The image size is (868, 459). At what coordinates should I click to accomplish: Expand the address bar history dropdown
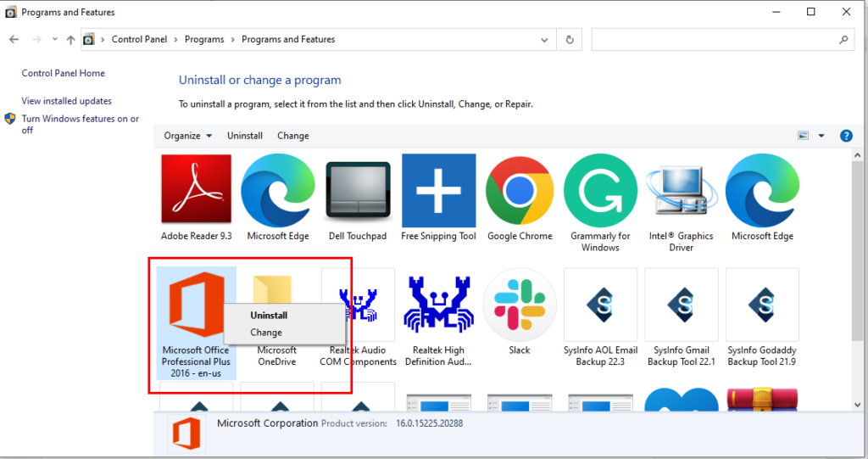(544, 40)
